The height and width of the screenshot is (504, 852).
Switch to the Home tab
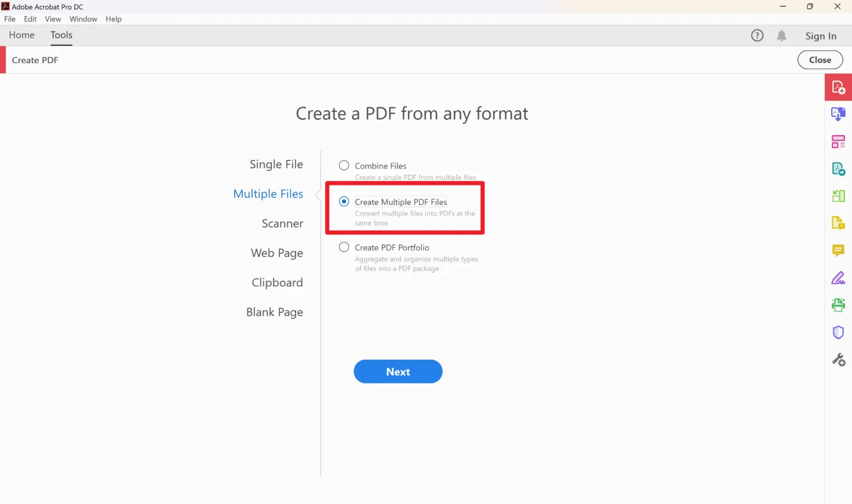click(21, 35)
